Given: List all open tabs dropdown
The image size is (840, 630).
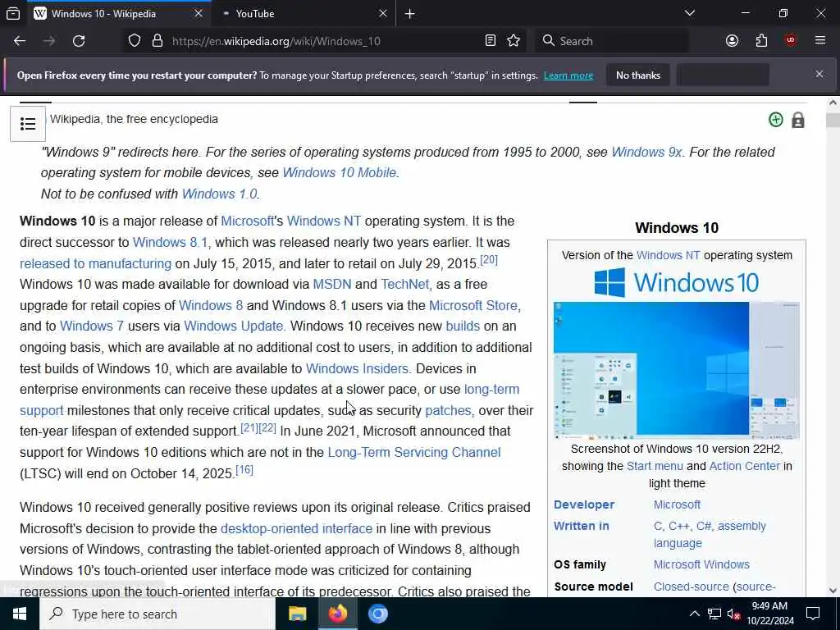Looking at the screenshot, I should 690,13.
